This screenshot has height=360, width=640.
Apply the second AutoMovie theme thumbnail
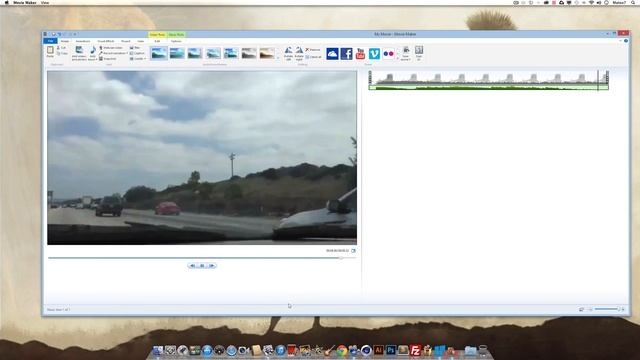(177, 53)
